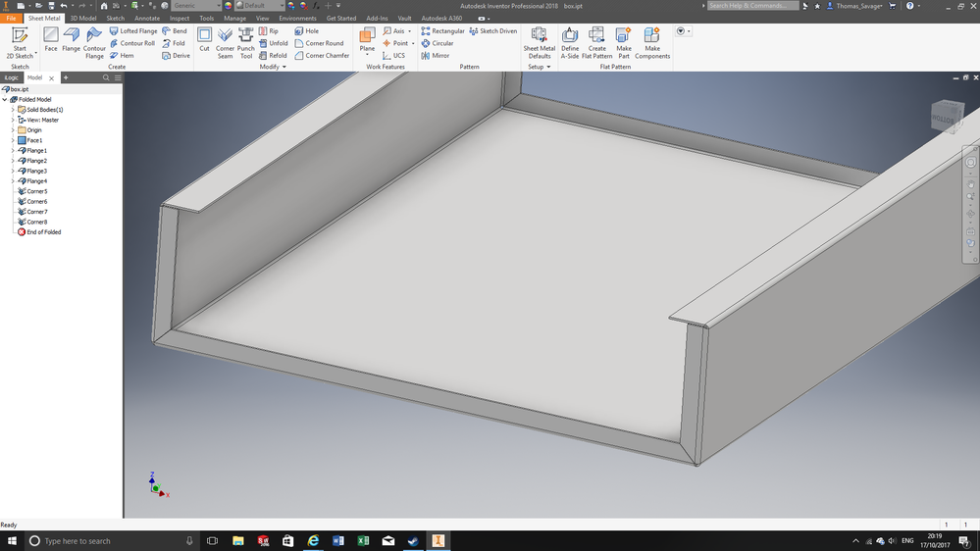Open the Environments tab
Viewport: 980px width, 551px height.
[297, 18]
